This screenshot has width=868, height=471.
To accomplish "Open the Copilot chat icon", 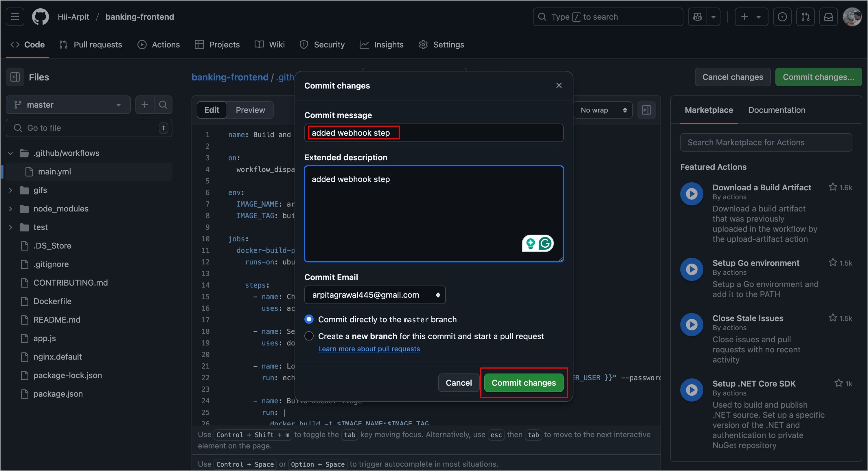I will [x=698, y=16].
